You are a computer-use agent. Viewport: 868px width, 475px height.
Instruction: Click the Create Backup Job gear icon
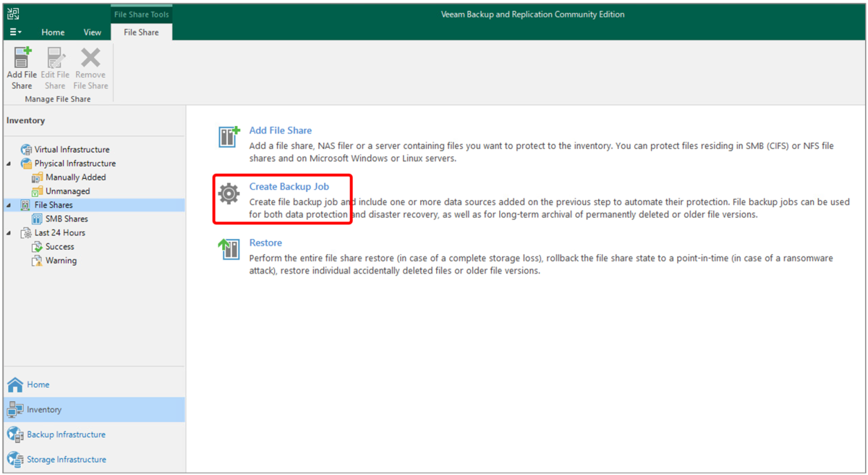pyautogui.click(x=229, y=193)
